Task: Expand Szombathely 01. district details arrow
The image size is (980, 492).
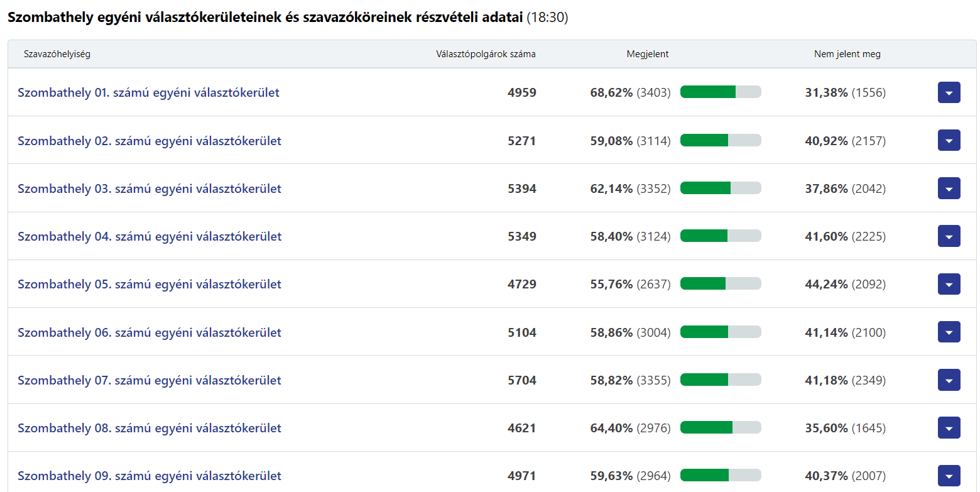Action: coord(949,92)
